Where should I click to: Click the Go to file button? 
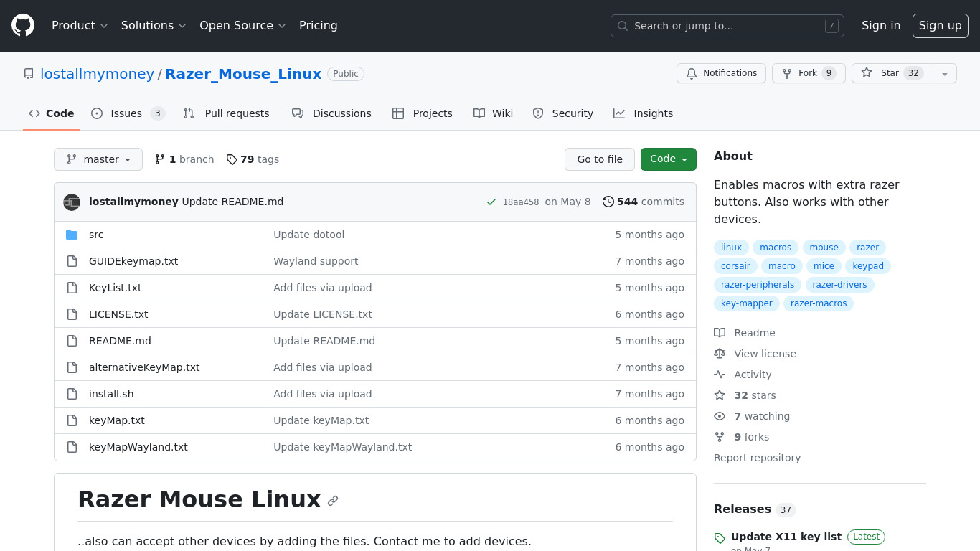[600, 159]
